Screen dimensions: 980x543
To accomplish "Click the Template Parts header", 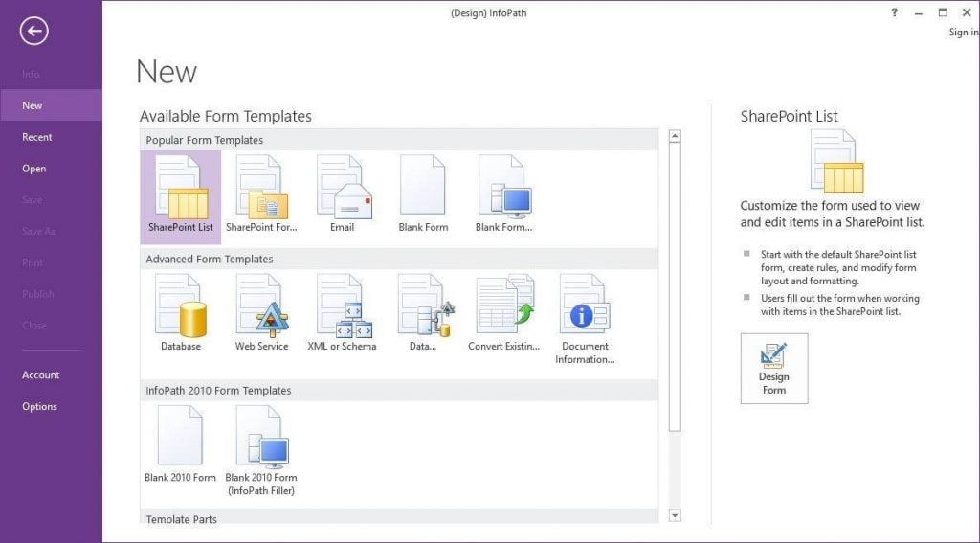I will coord(399,517).
